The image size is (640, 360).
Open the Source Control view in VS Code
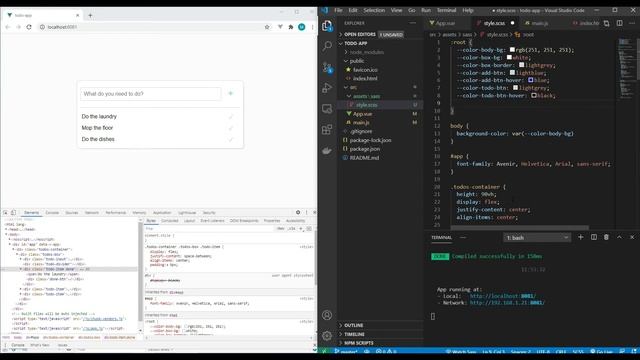pos(327,67)
